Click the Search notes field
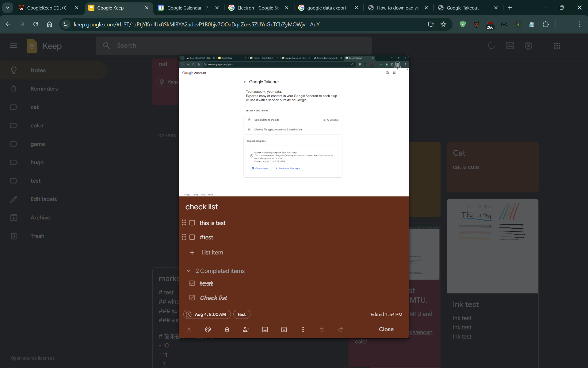588x368 pixels. [234, 46]
